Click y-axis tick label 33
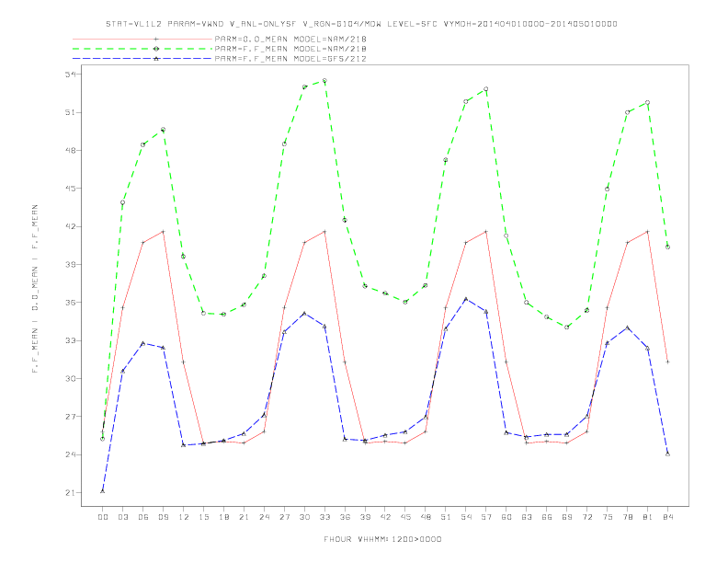Viewport: 728px width, 563px height. (71, 340)
